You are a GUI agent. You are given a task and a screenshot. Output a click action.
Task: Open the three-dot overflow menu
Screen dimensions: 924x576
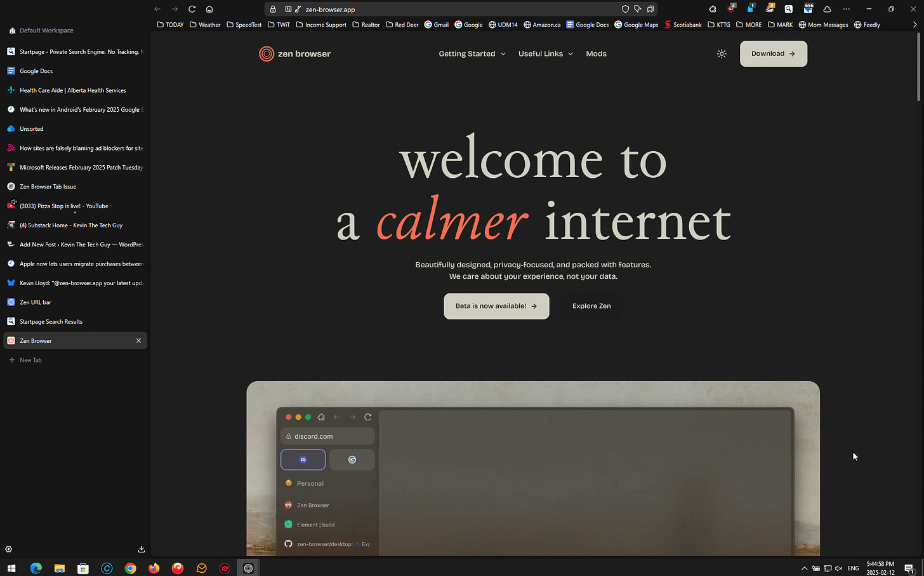[x=846, y=9]
